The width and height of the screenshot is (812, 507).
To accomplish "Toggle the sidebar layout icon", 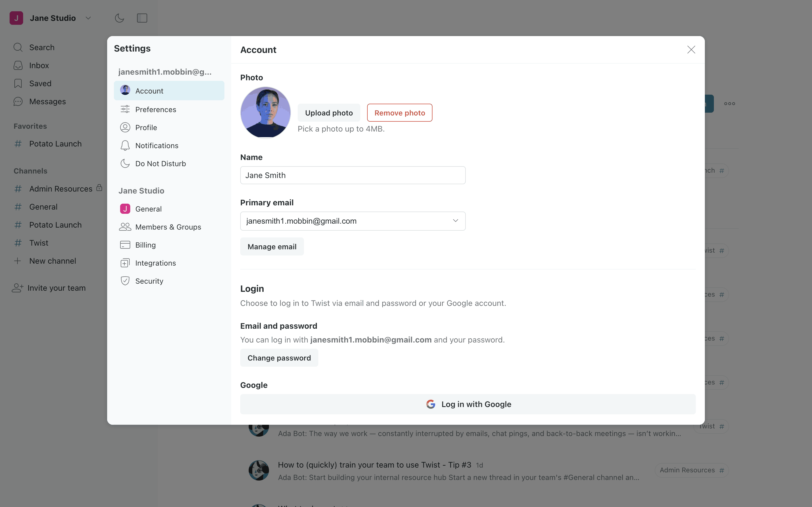I will pos(142,18).
